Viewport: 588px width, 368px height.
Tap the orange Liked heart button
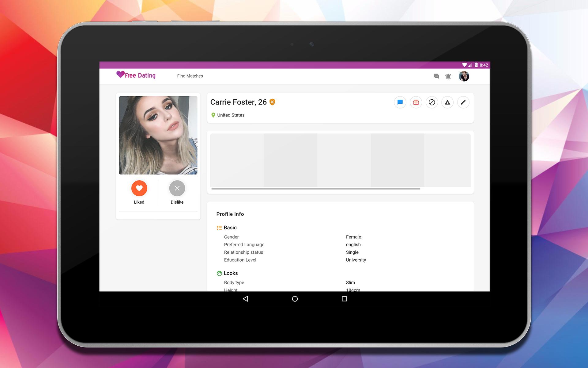[139, 188]
